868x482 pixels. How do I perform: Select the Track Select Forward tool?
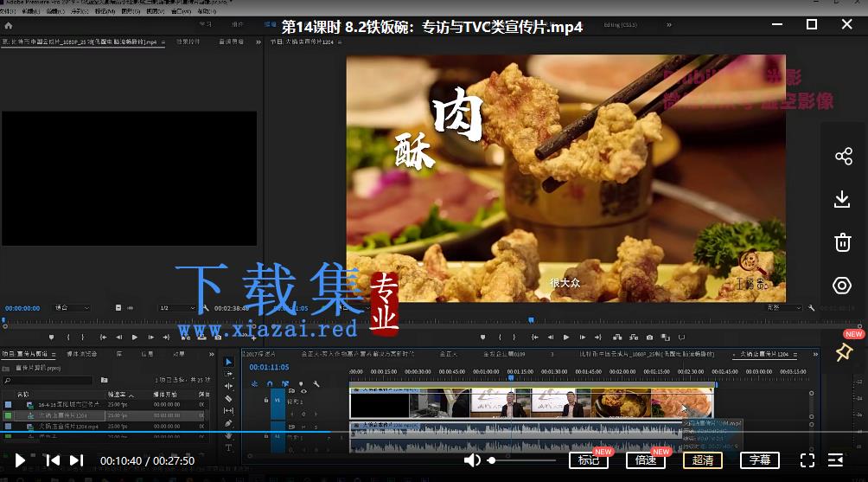pyautogui.click(x=228, y=374)
